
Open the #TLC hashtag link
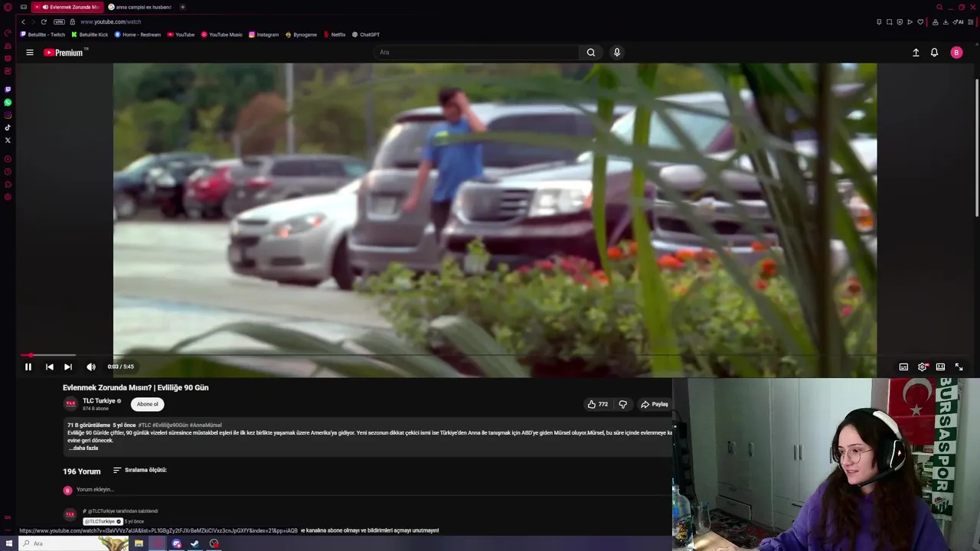[145, 425]
